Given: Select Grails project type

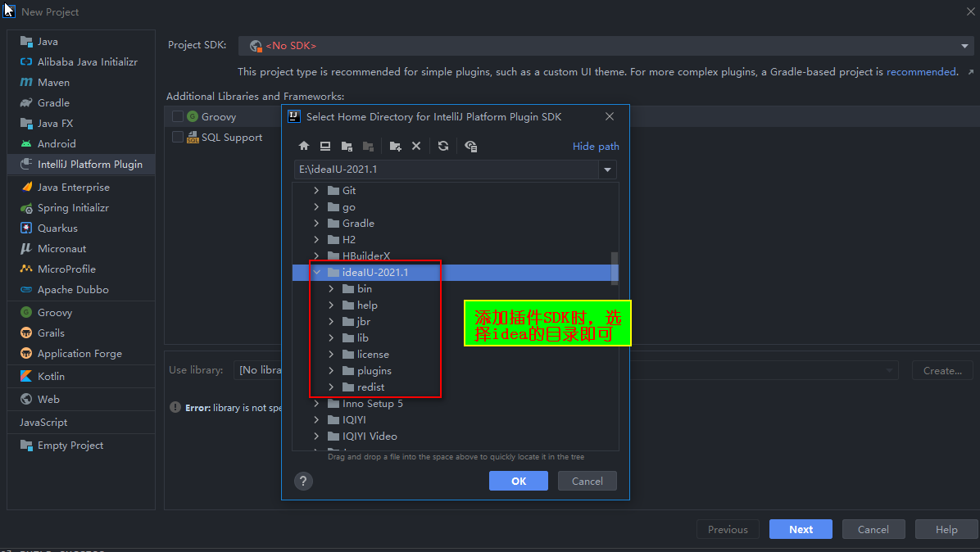Looking at the screenshot, I should (81, 333).
